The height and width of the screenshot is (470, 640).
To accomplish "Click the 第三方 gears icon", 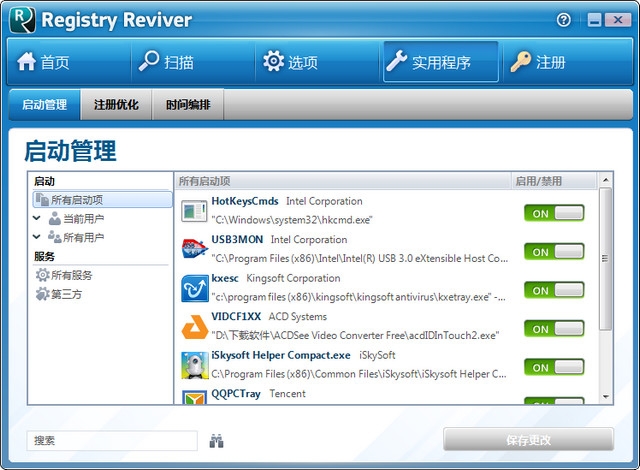I will tap(42, 294).
